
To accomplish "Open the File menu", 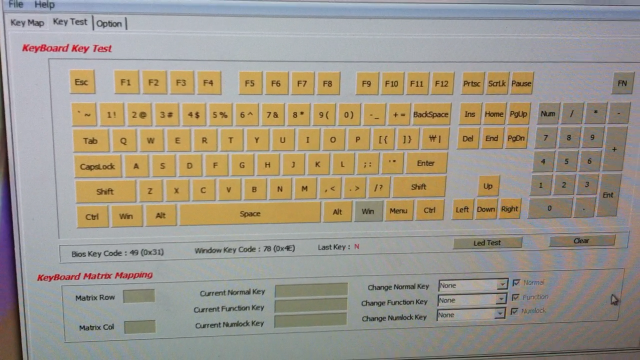I will 16,4.
